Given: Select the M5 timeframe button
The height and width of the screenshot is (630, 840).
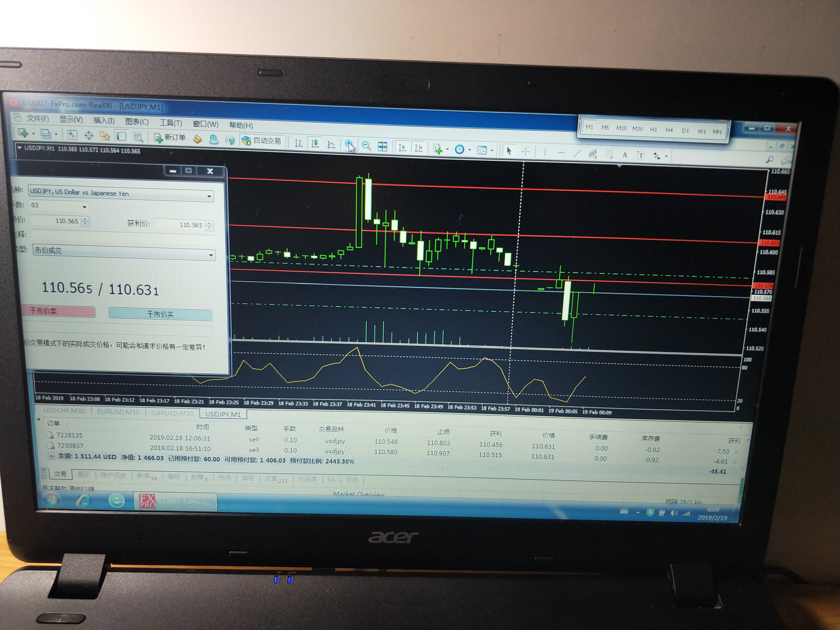Looking at the screenshot, I should (605, 128).
